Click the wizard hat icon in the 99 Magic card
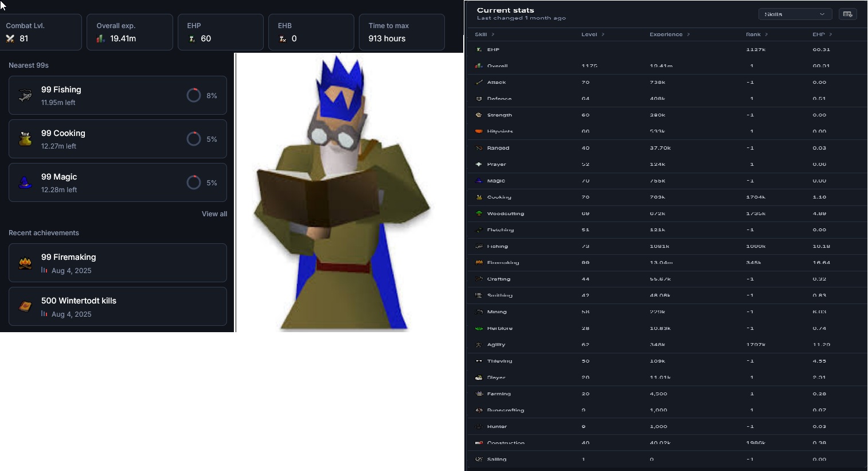Viewport: 868px width, 471px height. (25, 182)
